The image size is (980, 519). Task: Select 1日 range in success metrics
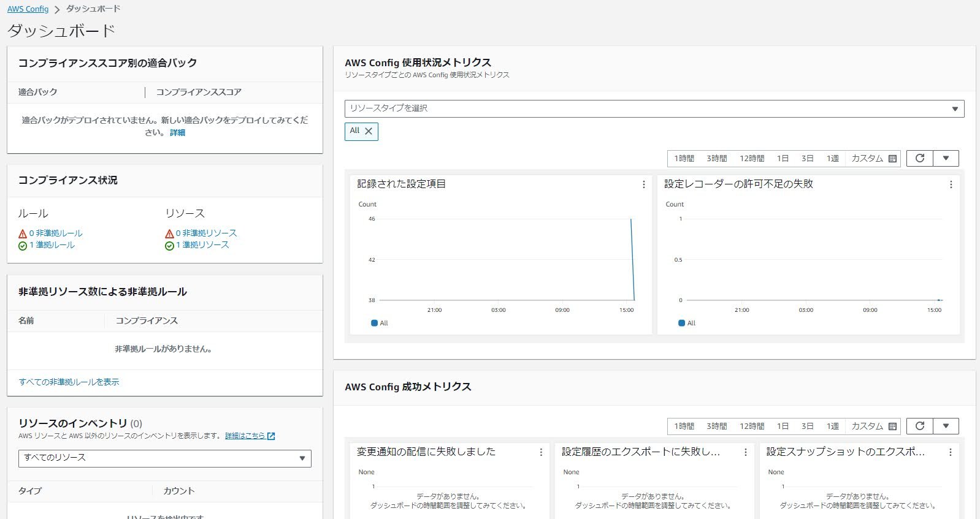tap(783, 426)
